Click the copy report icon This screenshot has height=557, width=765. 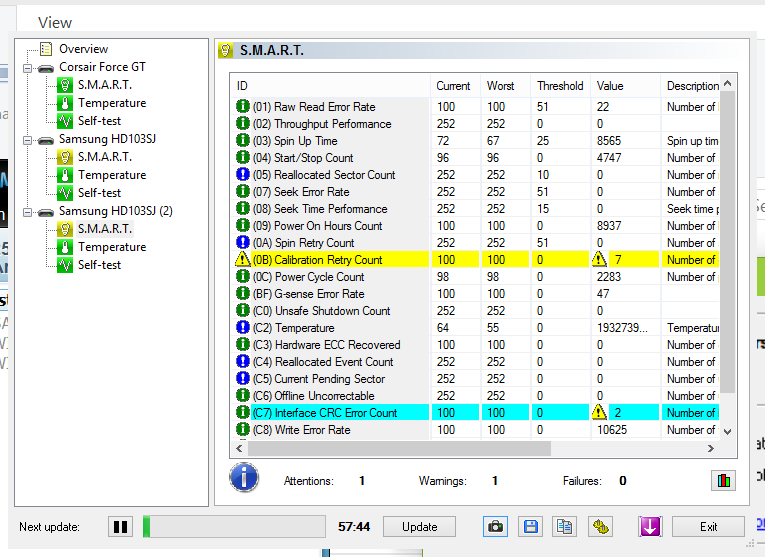click(565, 527)
